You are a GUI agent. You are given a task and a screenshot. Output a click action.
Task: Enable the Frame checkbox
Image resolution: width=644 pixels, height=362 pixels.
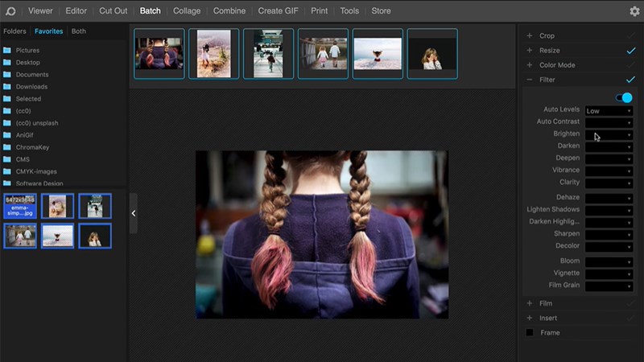530,332
